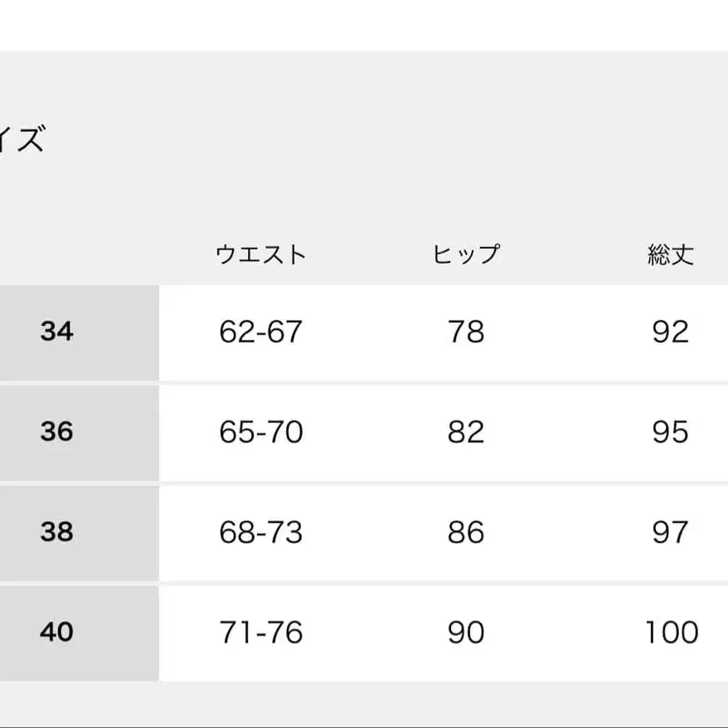Click the サイズ heading text
The width and height of the screenshot is (728, 728).
[22, 140]
